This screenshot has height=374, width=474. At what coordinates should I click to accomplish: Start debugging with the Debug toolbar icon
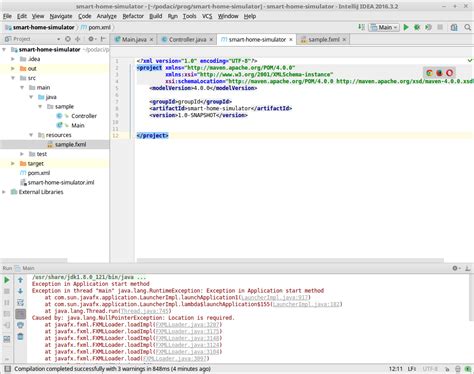click(x=417, y=27)
